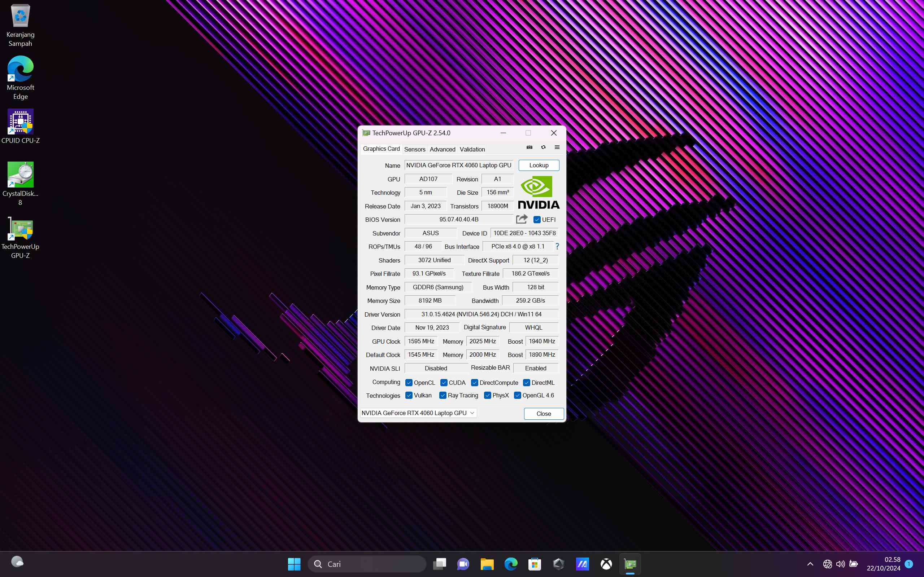Click the Xbox icon in the taskbar
This screenshot has width=924, height=577.
pyautogui.click(x=606, y=564)
